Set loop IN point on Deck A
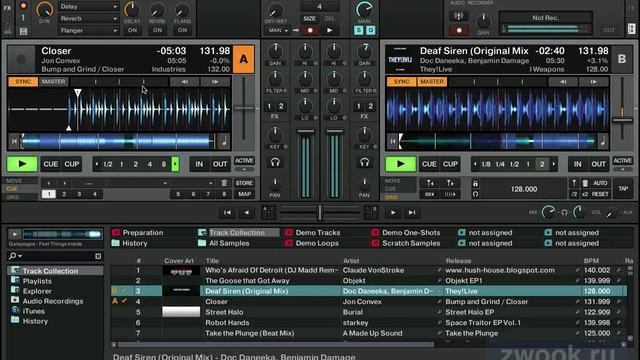Screen dimensions: 640x360 199,164
